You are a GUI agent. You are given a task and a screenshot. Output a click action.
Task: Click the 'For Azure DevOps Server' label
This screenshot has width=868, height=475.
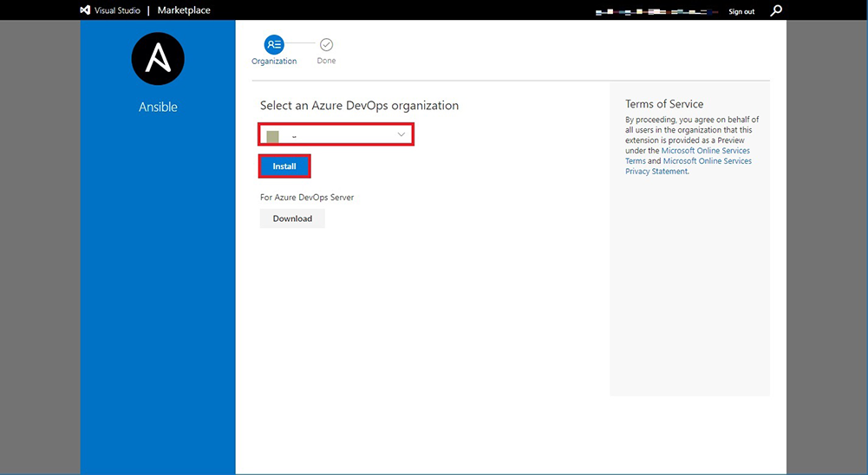(x=307, y=197)
